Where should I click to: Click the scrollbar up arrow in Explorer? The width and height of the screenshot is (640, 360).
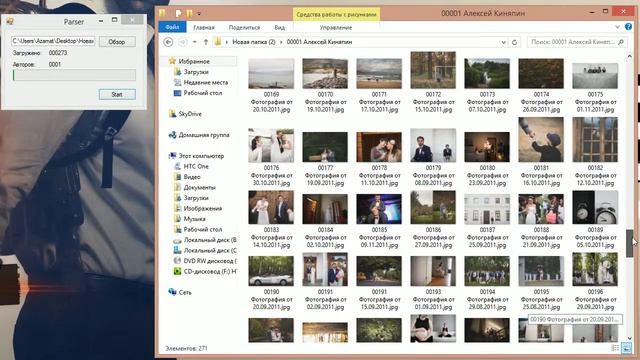630,57
